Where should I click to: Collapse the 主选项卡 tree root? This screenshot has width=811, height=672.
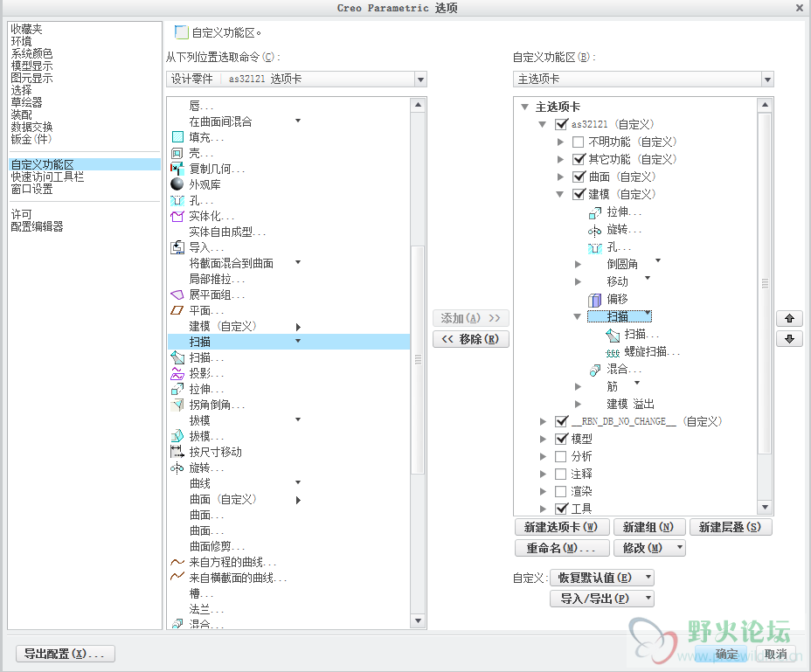tap(525, 107)
